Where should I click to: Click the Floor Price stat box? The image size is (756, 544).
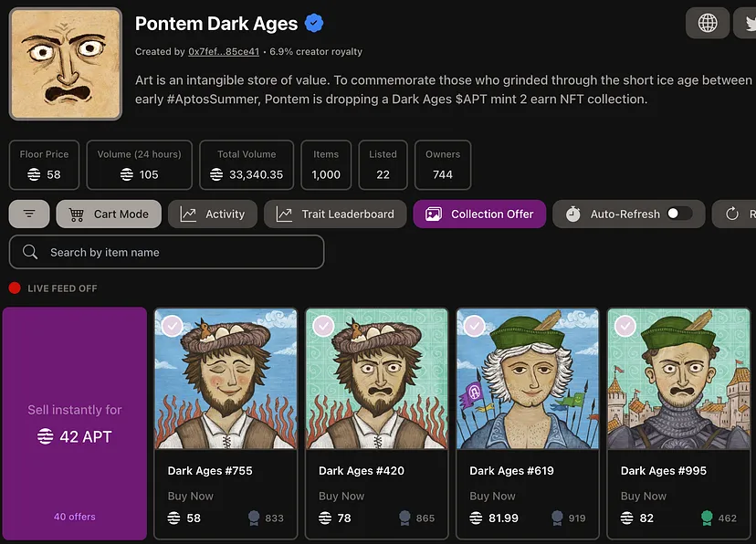pos(44,165)
